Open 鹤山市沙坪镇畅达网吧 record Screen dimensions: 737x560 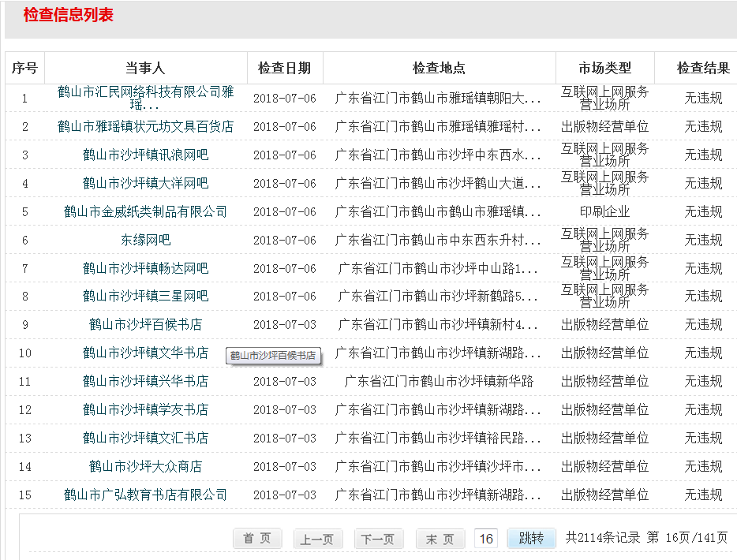[146, 268]
